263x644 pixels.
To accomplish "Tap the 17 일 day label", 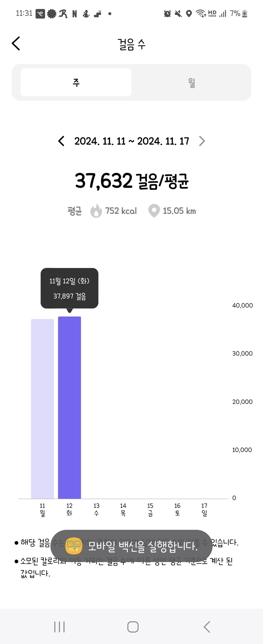I will point(204,509).
